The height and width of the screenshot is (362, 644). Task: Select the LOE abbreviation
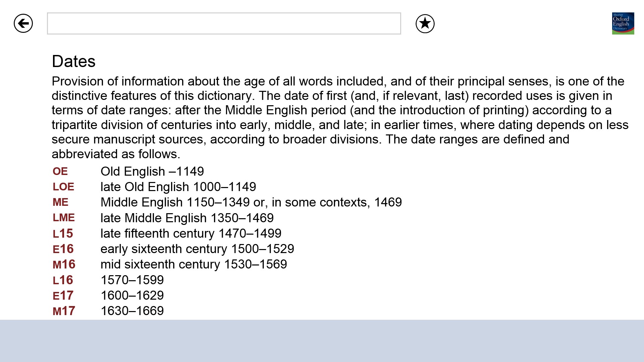point(63,187)
